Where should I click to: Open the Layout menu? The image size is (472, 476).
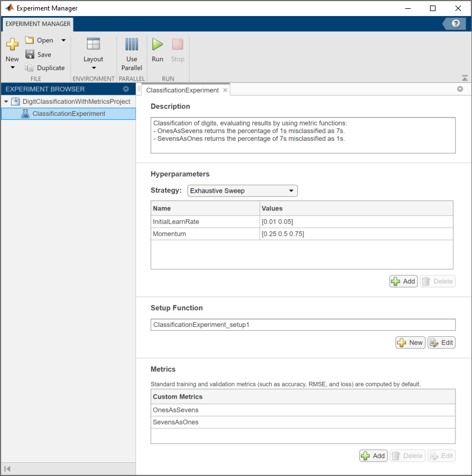(93, 53)
